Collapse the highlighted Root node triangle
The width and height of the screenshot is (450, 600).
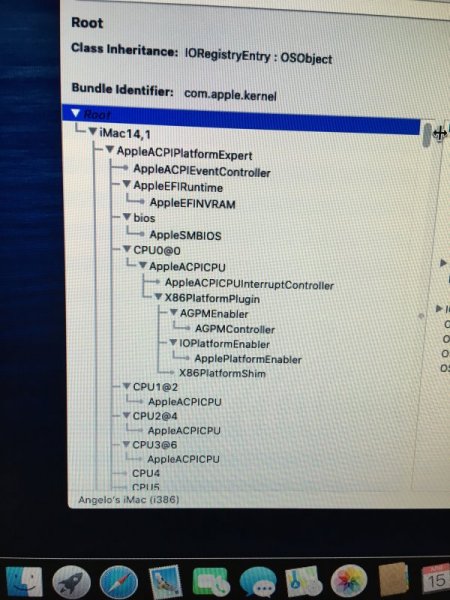tap(75, 113)
